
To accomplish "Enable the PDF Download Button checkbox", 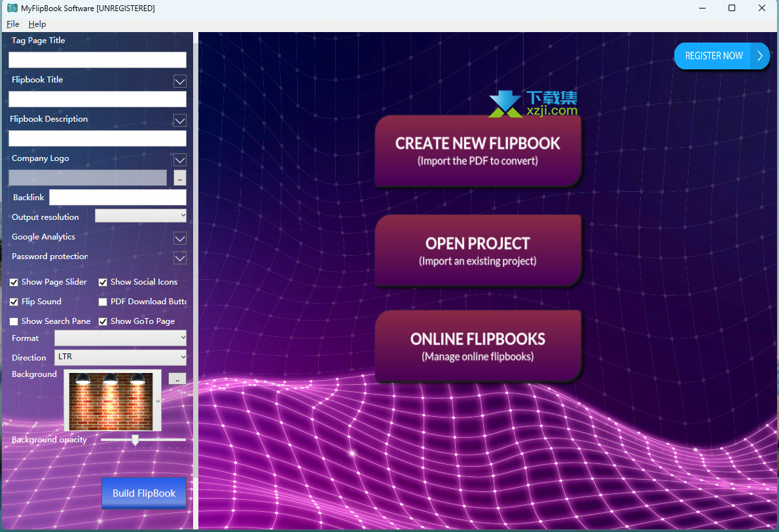I will [x=103, y=302].
